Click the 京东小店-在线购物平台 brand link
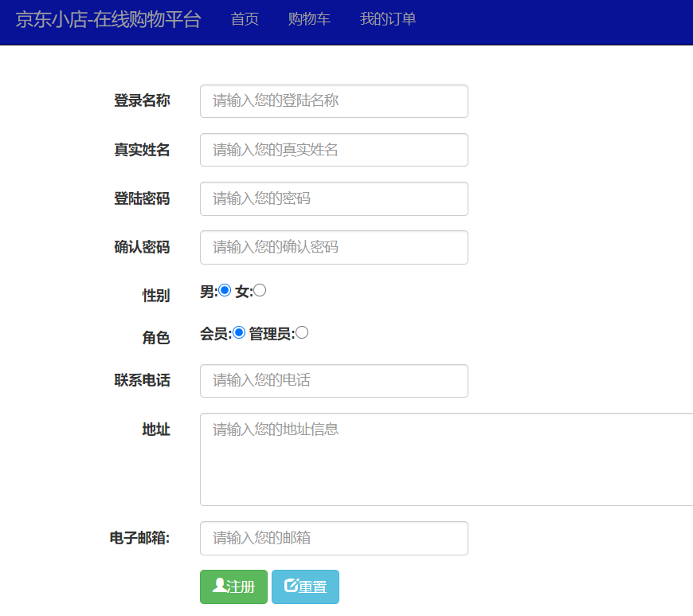This screenshot has height=616, width=693. click(x=108, y=19)
